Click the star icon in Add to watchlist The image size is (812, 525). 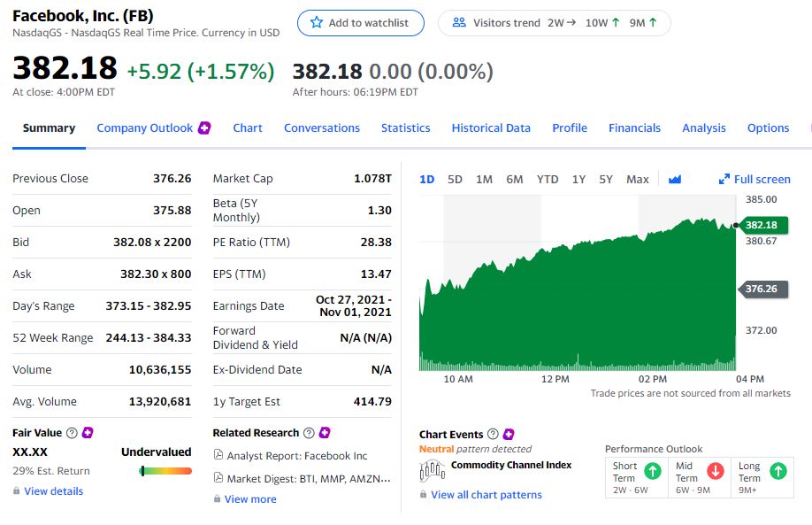(x=317, y=22)
